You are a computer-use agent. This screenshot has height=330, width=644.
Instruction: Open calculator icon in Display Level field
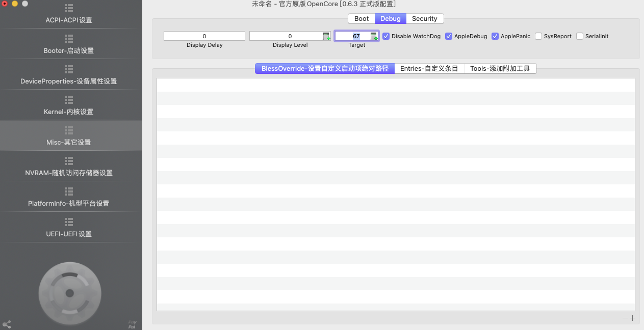[x=327, y=36]
